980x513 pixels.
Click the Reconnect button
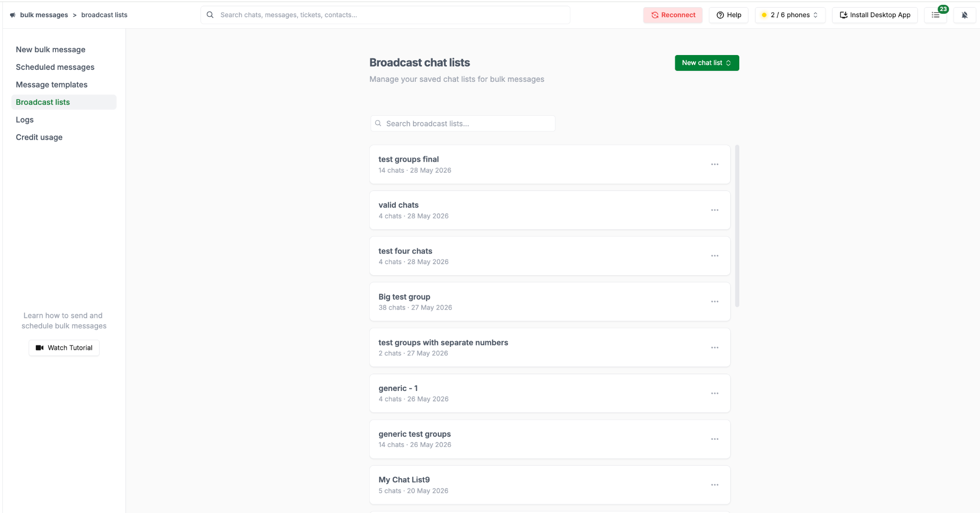[673, 15]
